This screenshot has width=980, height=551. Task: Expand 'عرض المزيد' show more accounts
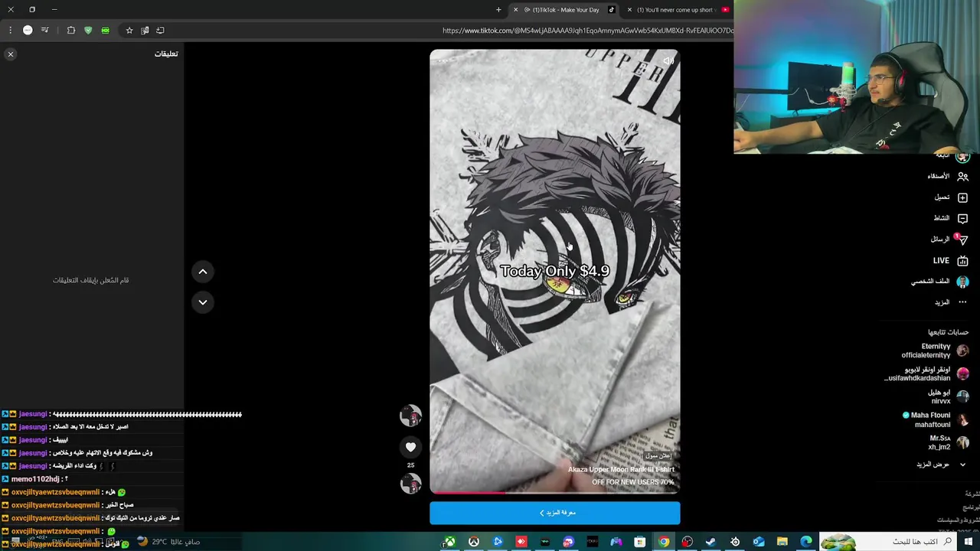(941, 465)
